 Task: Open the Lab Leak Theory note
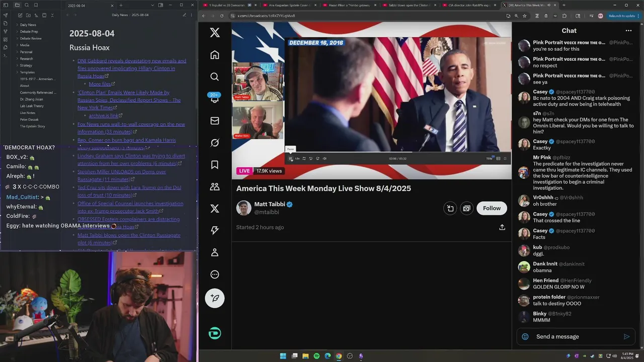coord(32,106)
